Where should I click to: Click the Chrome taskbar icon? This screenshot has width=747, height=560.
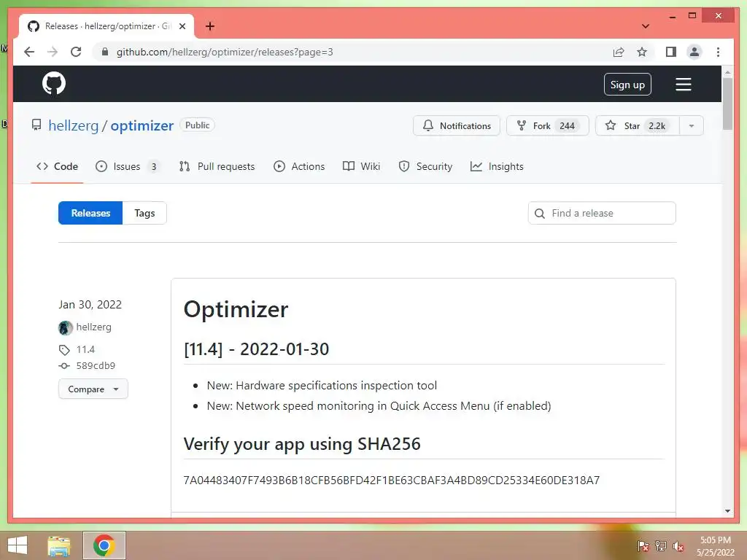[104, 545]
